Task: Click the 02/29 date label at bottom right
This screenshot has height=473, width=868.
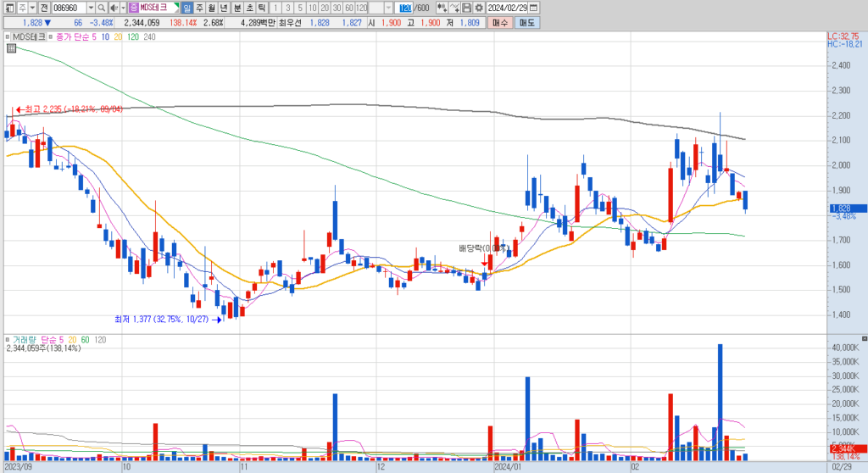Action: pos(842,467)
